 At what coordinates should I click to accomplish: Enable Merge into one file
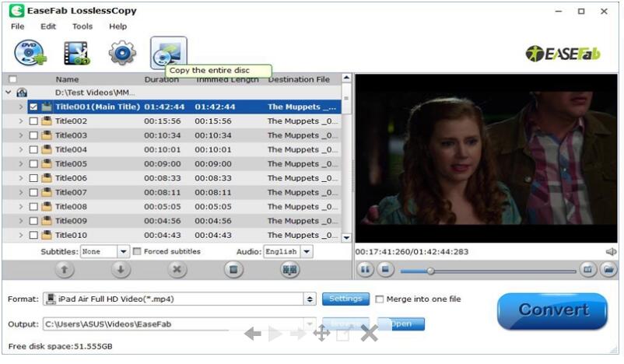(380, 299)
